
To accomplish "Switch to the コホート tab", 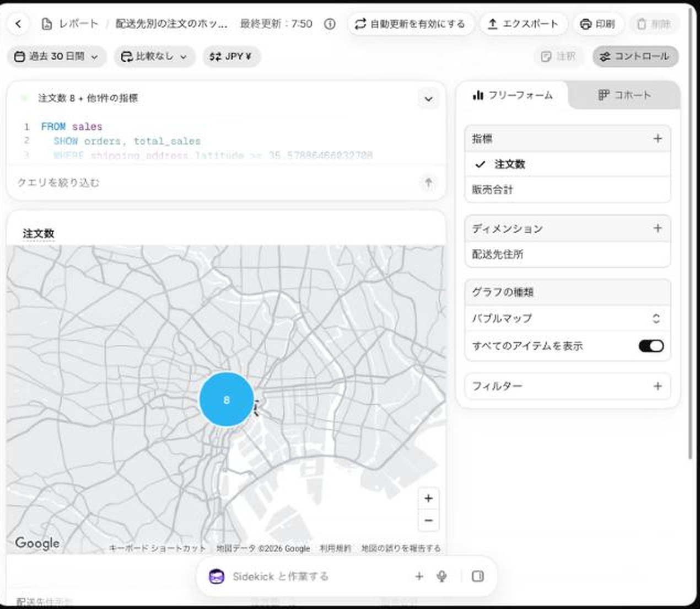I will pos(624,95).
